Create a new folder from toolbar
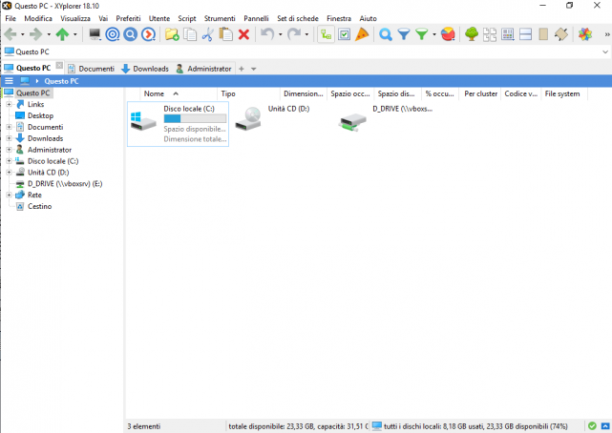The height and width of the screenshot is (433, 612). 172,34
